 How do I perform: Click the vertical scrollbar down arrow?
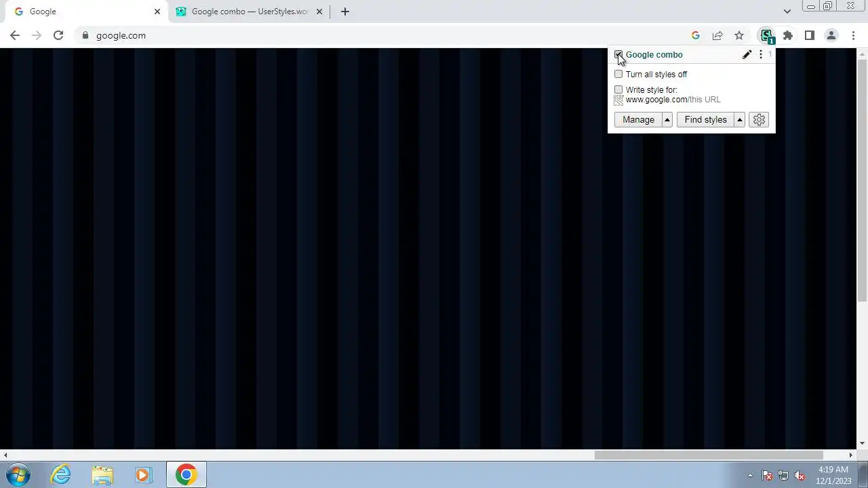[862, 444]
